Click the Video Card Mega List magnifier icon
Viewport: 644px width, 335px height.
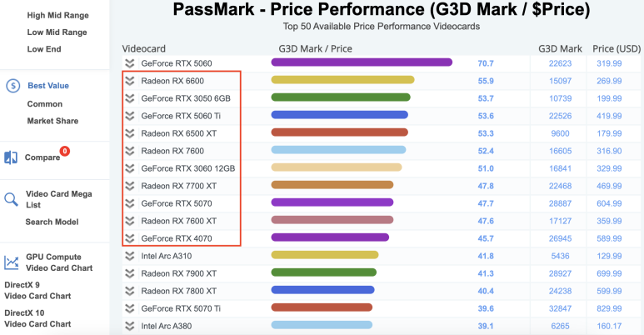(x=11, y=199)
